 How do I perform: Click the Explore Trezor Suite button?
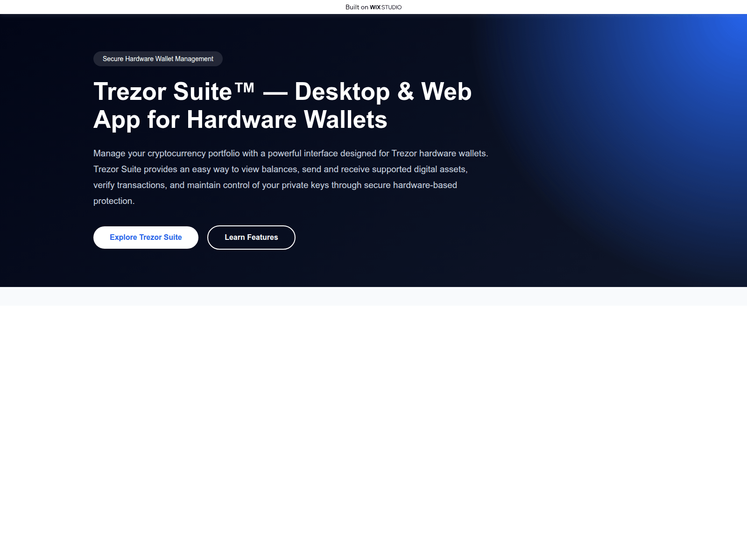point(146,238)
